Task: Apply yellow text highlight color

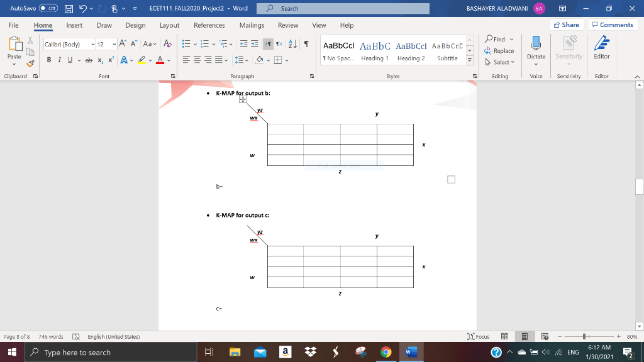Action: [x=142, y=60]
